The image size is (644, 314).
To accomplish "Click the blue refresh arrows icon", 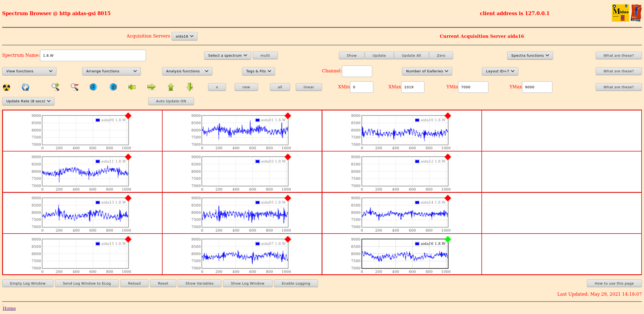I will 25,87.
